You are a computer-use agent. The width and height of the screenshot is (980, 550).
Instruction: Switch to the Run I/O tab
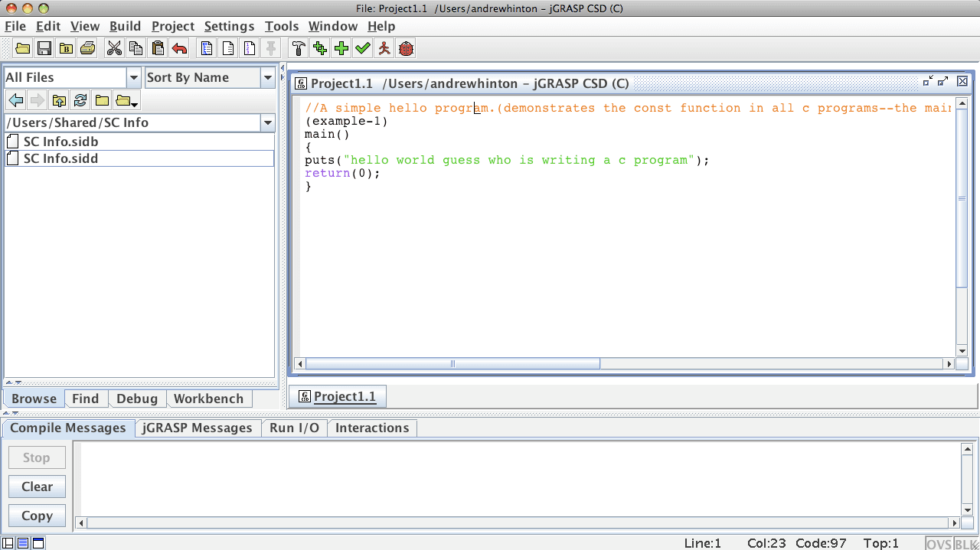click(x=294, y=428)
